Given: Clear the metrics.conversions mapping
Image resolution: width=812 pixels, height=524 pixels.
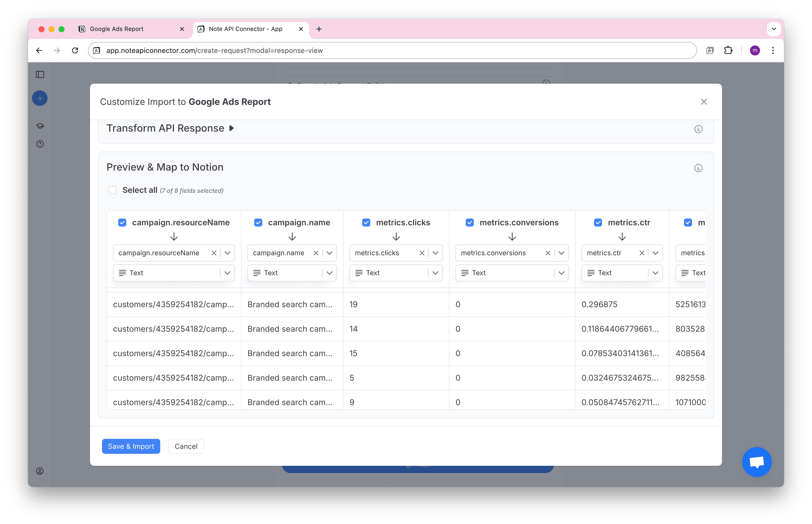Looking at the screenshot, I should click(x=548, y=253).
